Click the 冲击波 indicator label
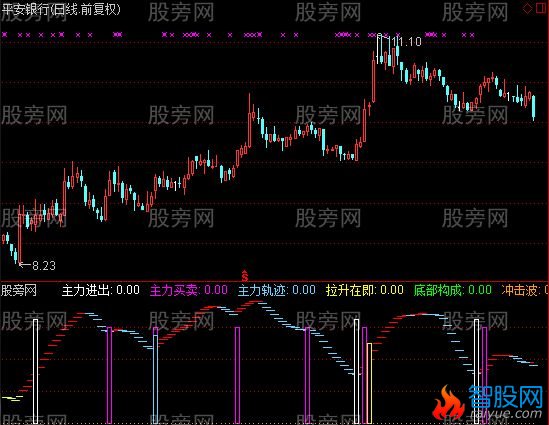 point(525,290)
